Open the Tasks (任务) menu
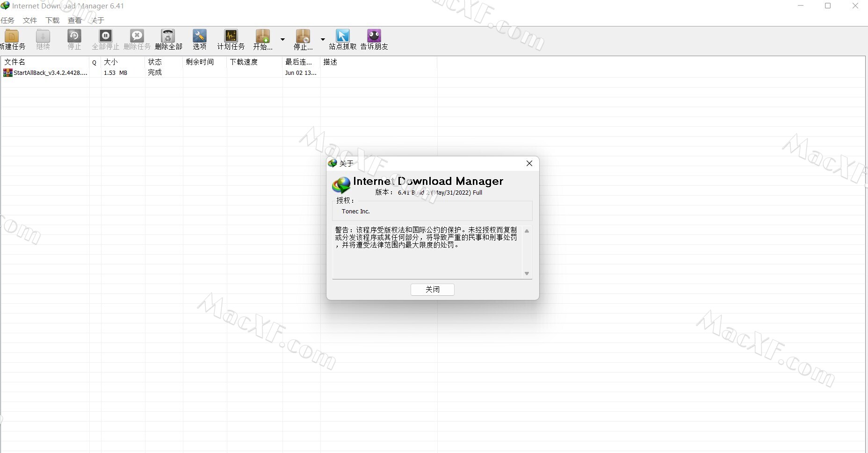Viewport: 868px width, 453px height. (7, 21)
